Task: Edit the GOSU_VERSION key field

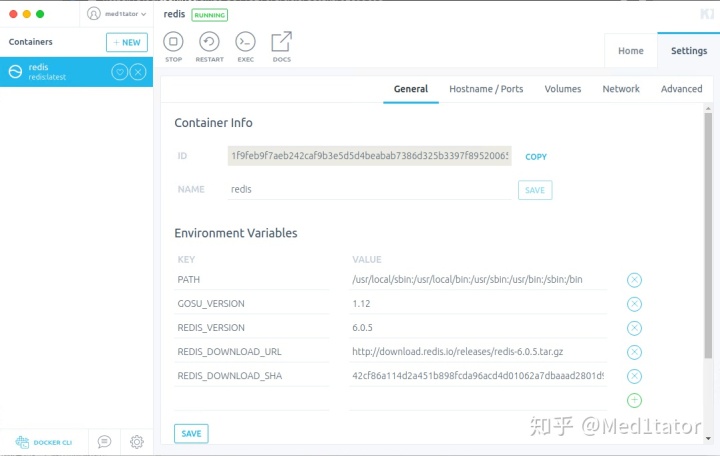Action: click(252, 304)
